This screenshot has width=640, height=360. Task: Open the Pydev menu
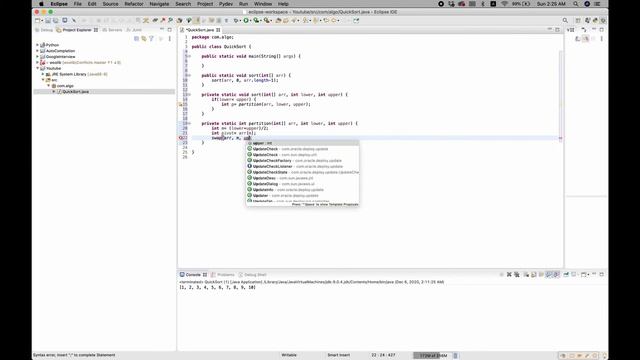tap(226, 4)
